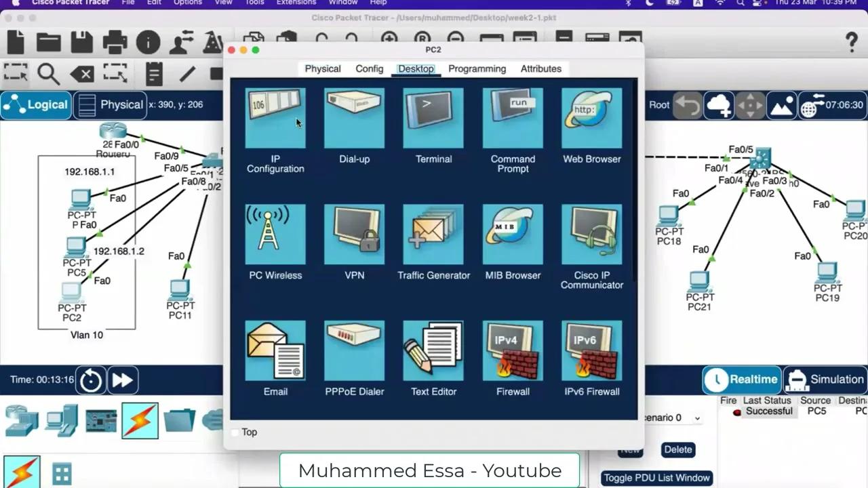Select the Add Simple PDU lightning tool
868x488 pixels.
[x=140, y=420]
